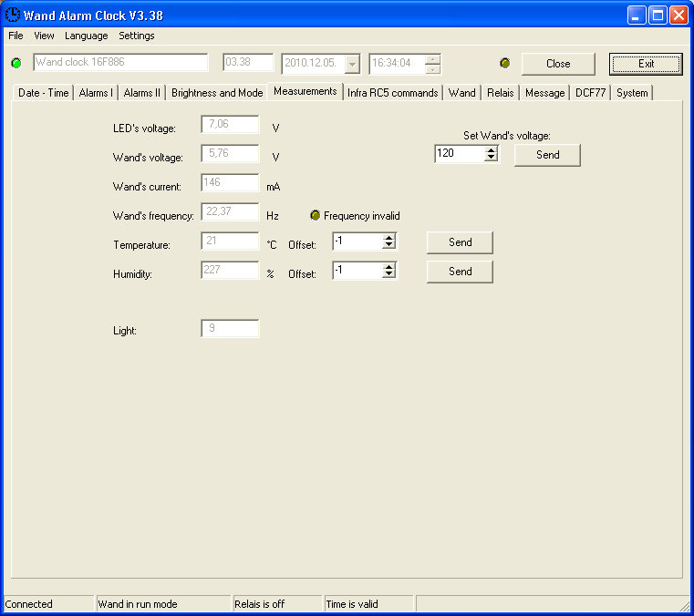Viewport: 694px width, 616px height.
Task: Decrease Set Wand's voltage spinner value
Action: tap(491, 158)
